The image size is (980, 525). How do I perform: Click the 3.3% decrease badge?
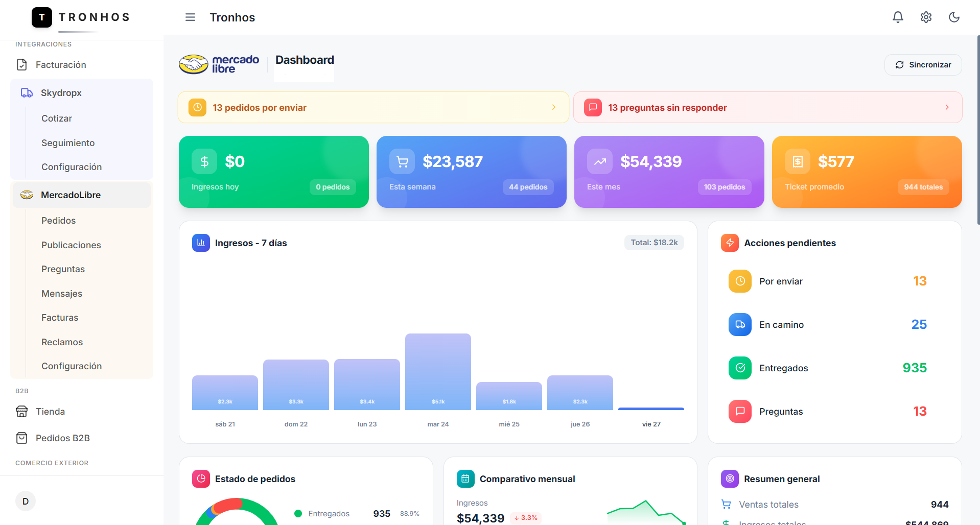(526, 518)
